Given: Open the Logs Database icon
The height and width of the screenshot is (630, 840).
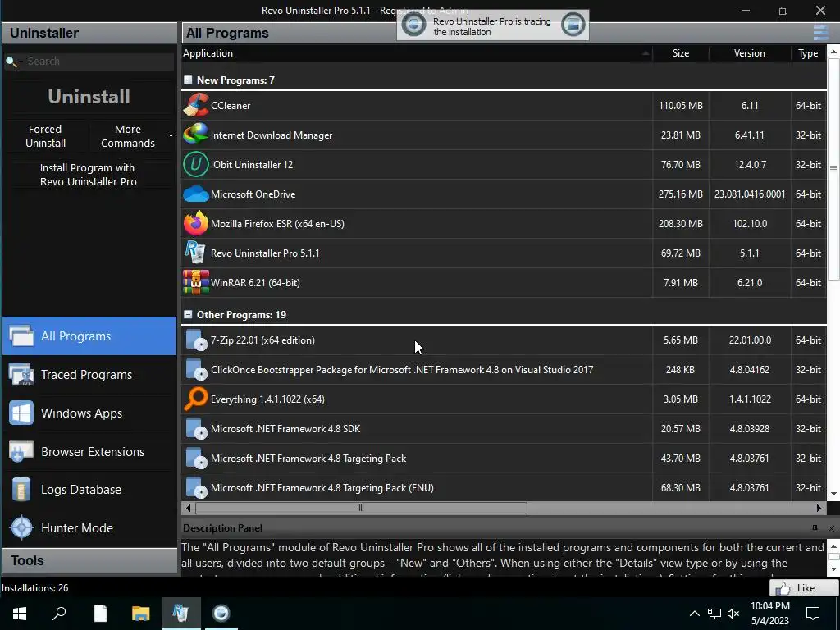Looking at the screenshot, I should point(21,490).
